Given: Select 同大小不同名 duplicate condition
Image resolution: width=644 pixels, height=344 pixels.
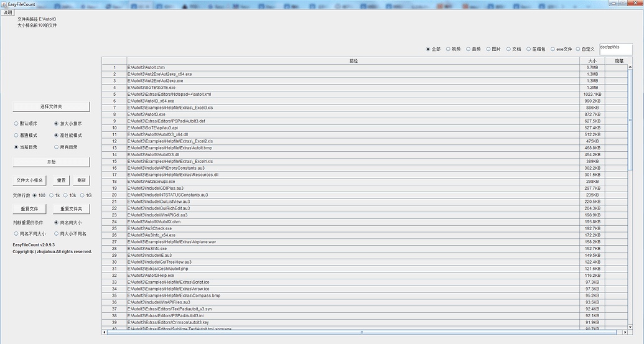Looking at the screenshot, I should [70, 233].
